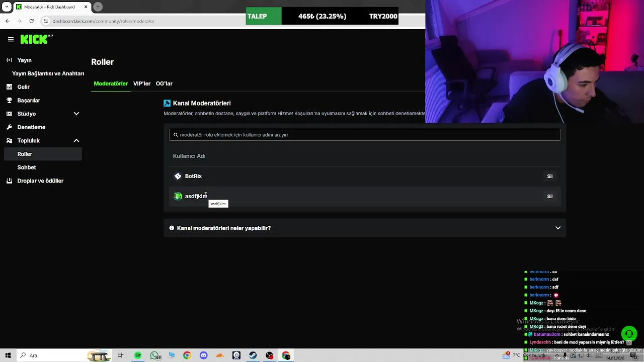Go back using browser back arrow
The width and height of the screenshot is (644, 362).
(x=7, y=21)
